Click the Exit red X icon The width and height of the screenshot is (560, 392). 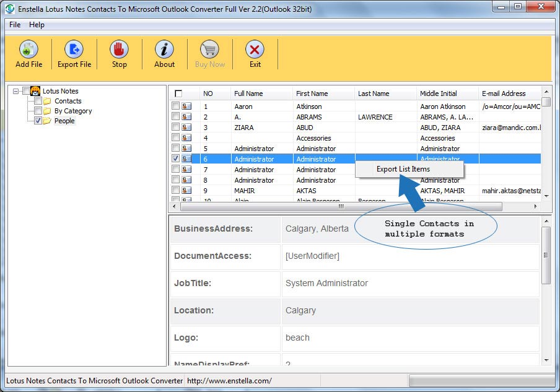coord(255,50)
